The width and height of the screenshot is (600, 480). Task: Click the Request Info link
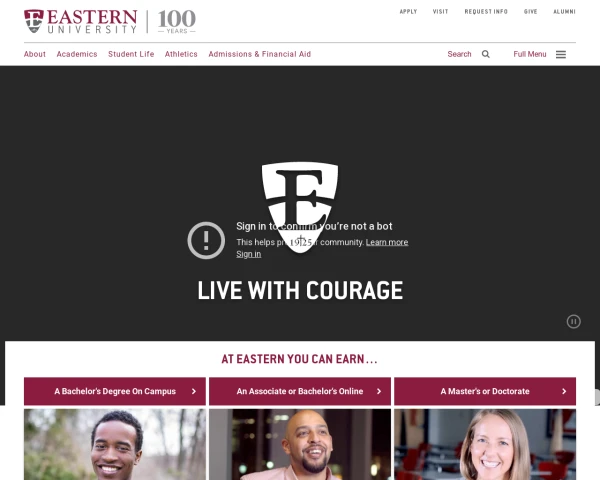click(486, 11)
